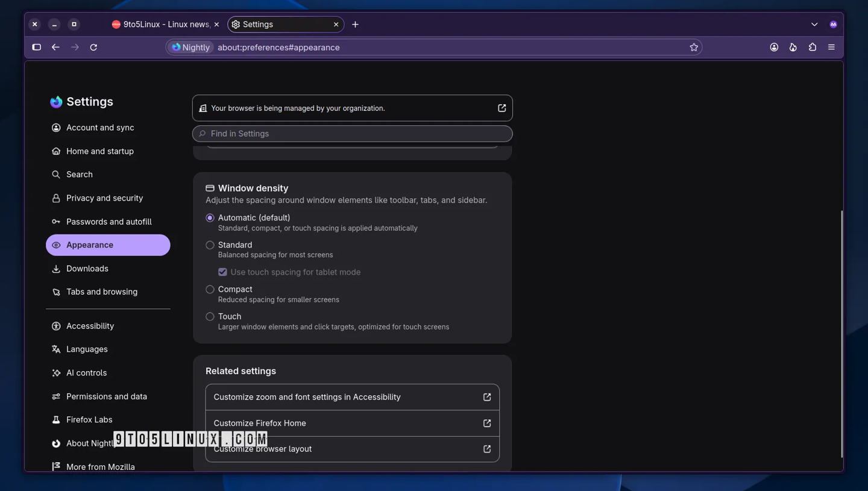Open external icon for zoom and font settings
Image resolution: width=868 pixels, height=491 pixels.
click(487, 397)
